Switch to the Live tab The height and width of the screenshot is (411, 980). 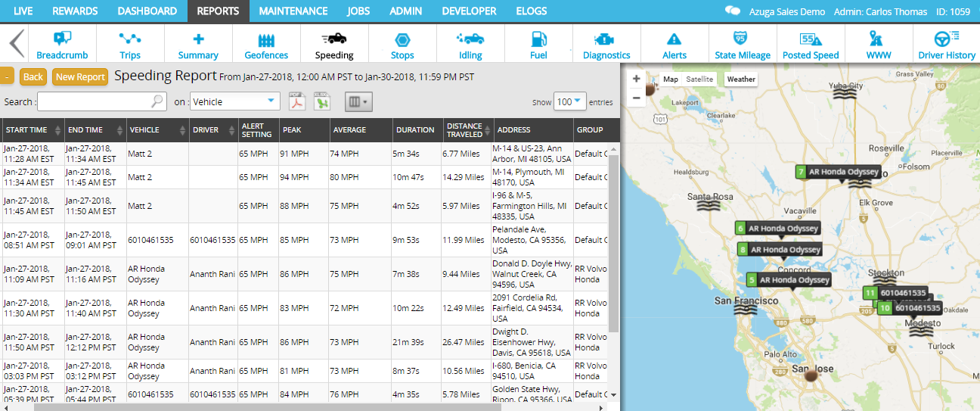point(23,11)
